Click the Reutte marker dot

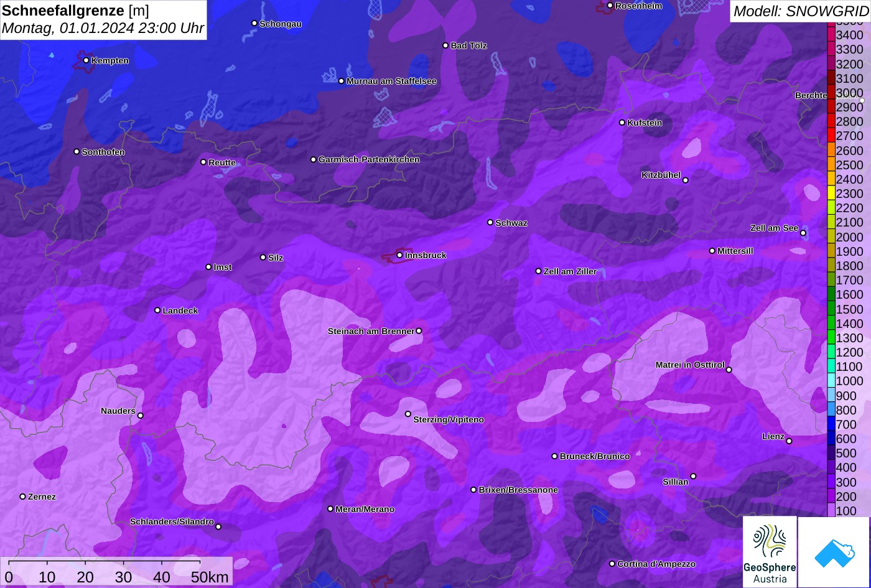[x=203, y=162]
